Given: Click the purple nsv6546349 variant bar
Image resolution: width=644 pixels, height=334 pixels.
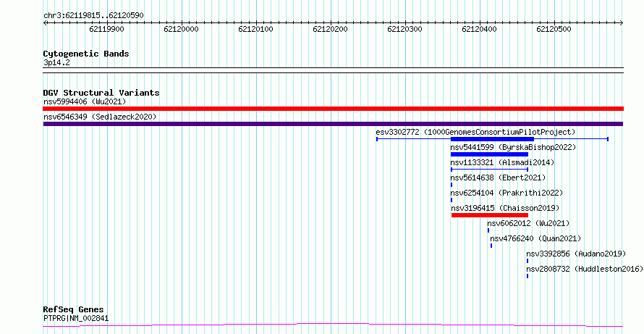Looking at the screenshot, I should [x=333, y=124].
